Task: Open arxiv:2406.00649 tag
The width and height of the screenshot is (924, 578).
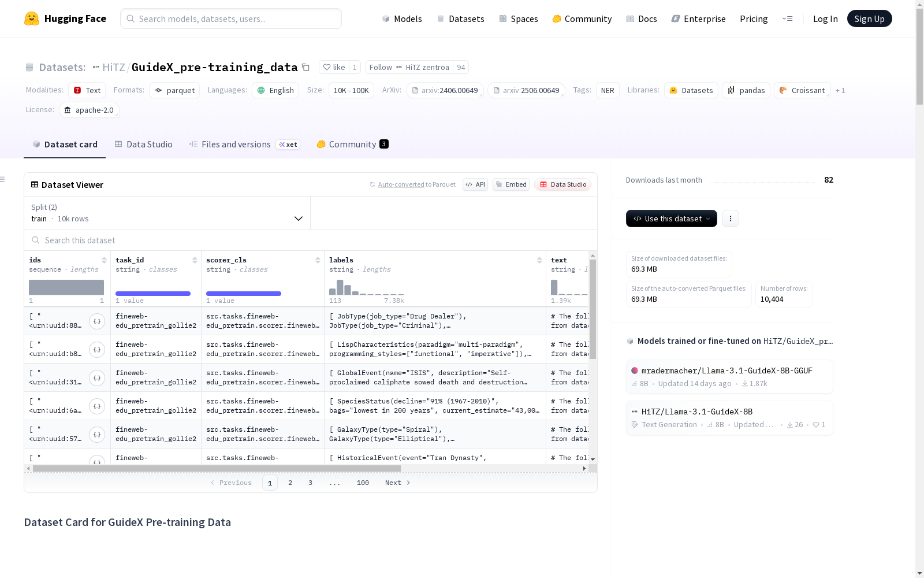Action: click(445, 90)
